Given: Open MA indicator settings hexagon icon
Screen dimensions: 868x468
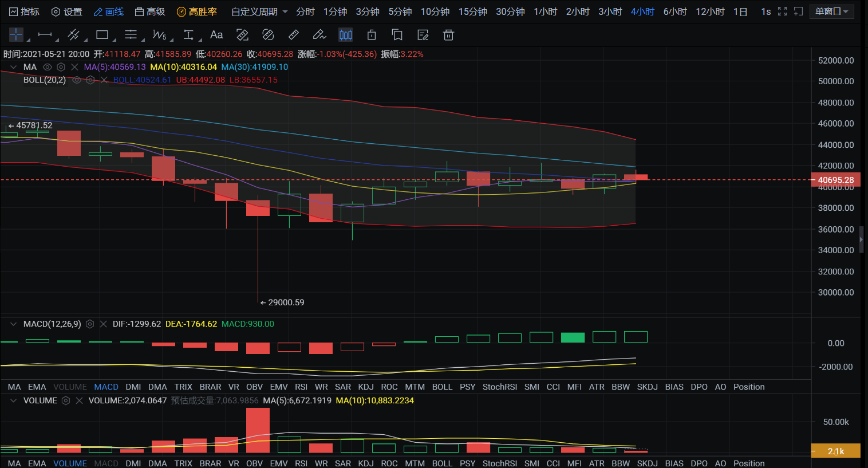Looking at the screenshot, I should click(x=61, y=67).
